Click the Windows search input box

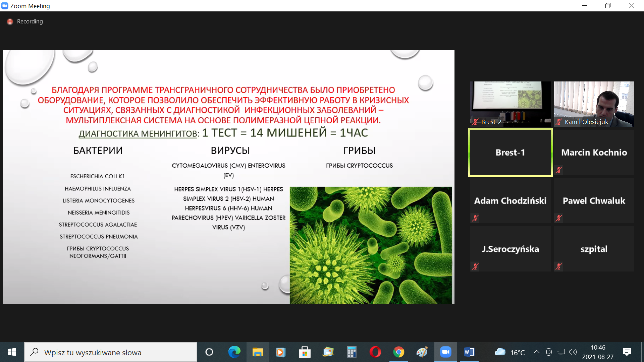[x=111, y=352]
